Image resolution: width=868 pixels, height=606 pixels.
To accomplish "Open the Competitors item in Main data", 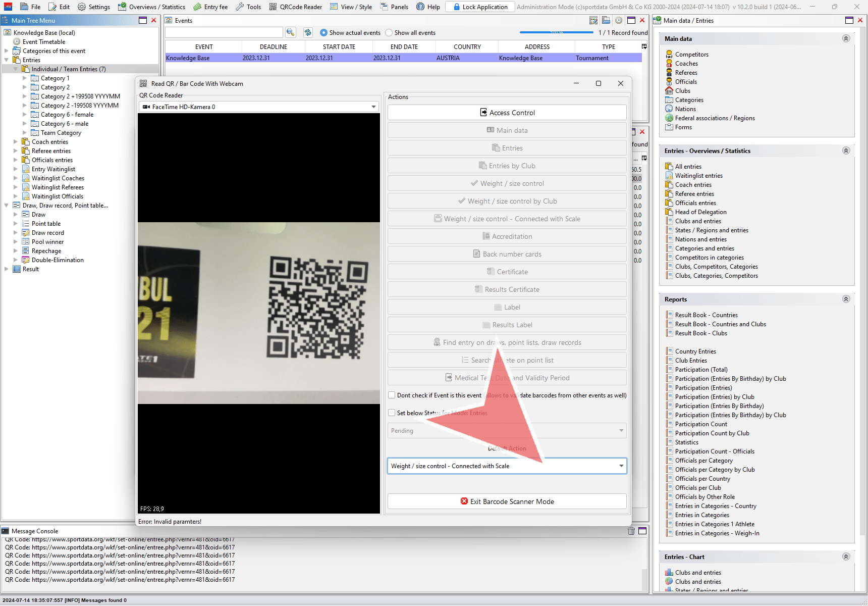I will pyautogui.click(x=691, y=55).
